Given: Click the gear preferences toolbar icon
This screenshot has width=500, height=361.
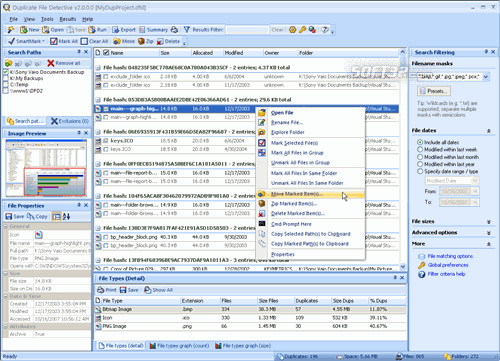Looking at the screenshot, I should pos(292,30).
